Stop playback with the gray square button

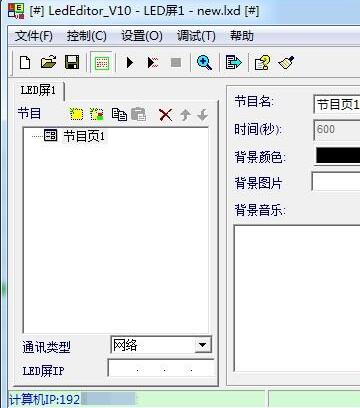pos(176,62)
